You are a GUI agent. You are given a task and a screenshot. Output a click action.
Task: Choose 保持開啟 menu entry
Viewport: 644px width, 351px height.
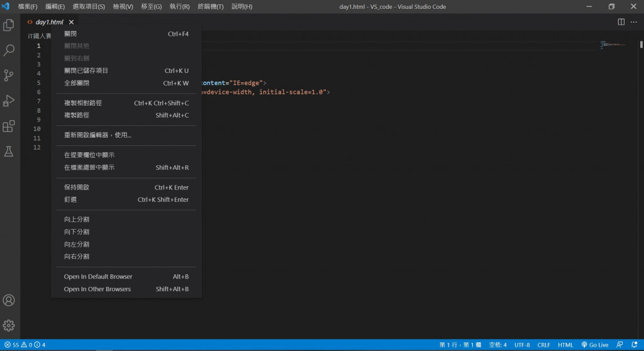126,187
